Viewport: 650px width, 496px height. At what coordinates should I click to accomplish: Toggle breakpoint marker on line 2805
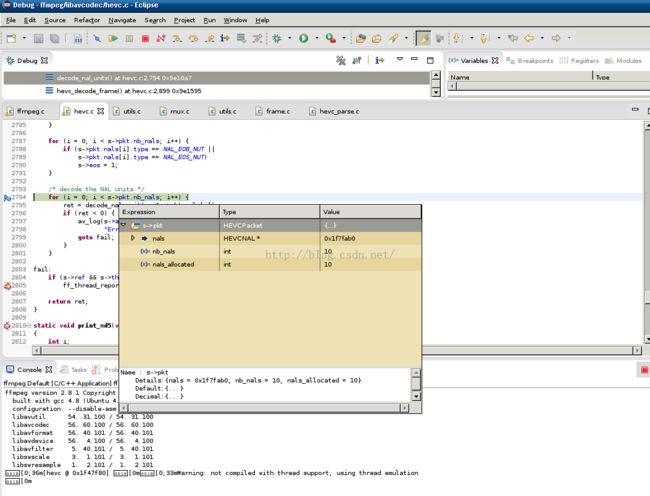[x=7, y=286]
